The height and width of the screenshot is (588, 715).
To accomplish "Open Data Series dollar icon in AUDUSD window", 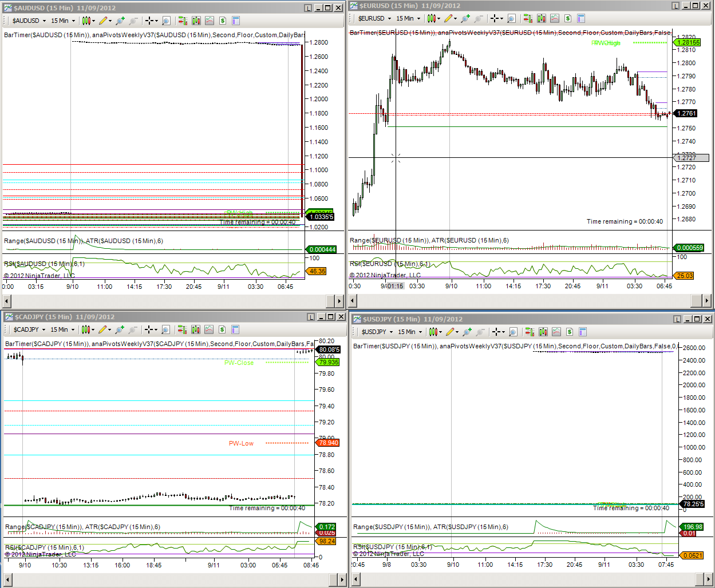I will [x=222, y=21].
